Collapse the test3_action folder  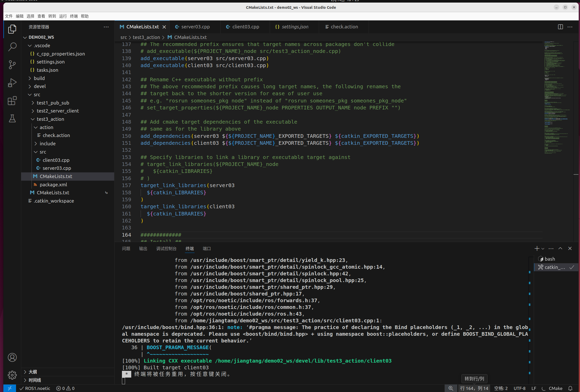click(x=50, y=119)
